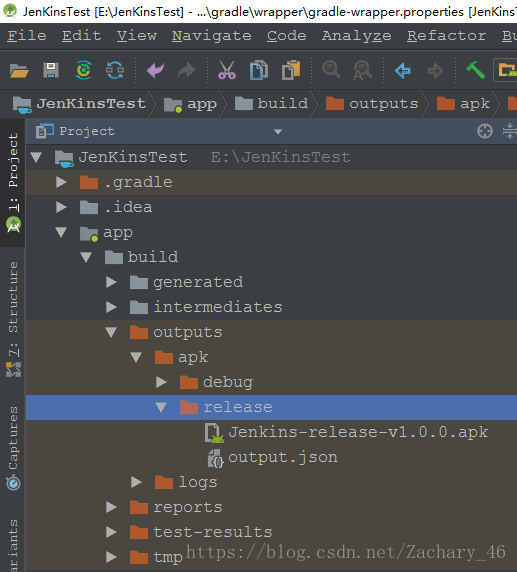Click the Paste clipboard icon
This screenshot has height=572, width=517.
click(291, 70)
